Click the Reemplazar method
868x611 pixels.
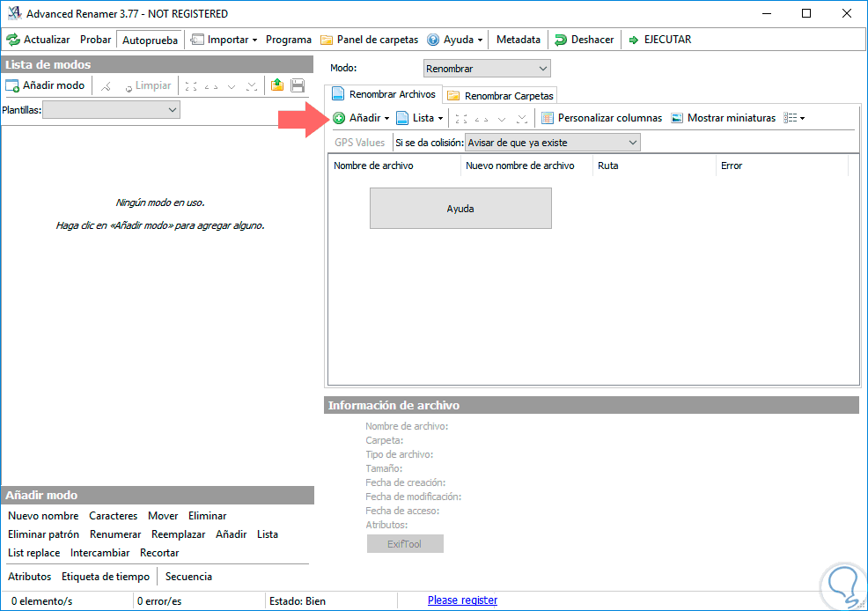click(178, 534)
